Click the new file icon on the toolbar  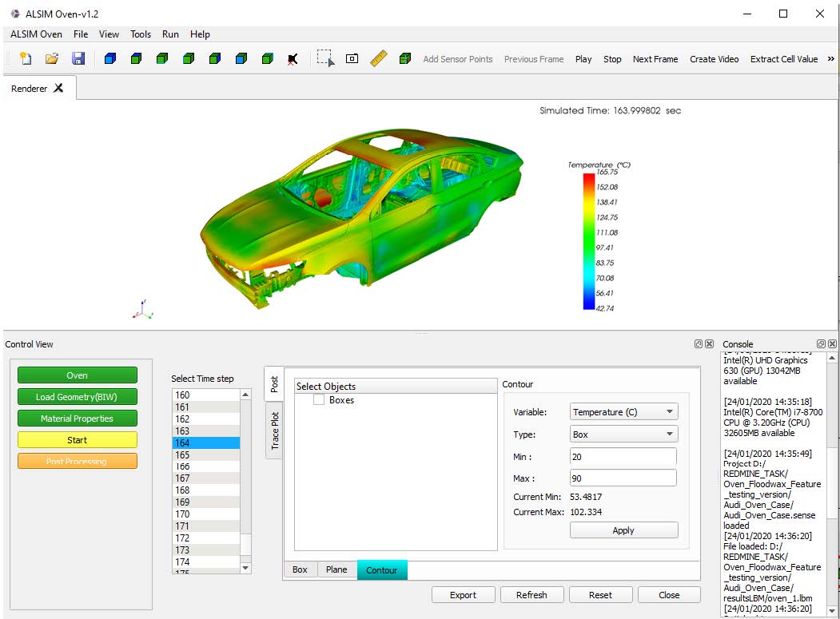pos(25,58)
